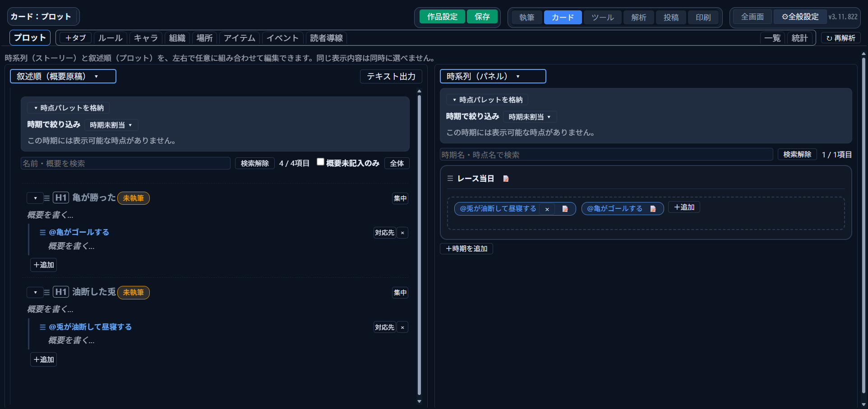Click 集中 button for 亀が勝った
The image size is (868, 409).
point(400,198)
